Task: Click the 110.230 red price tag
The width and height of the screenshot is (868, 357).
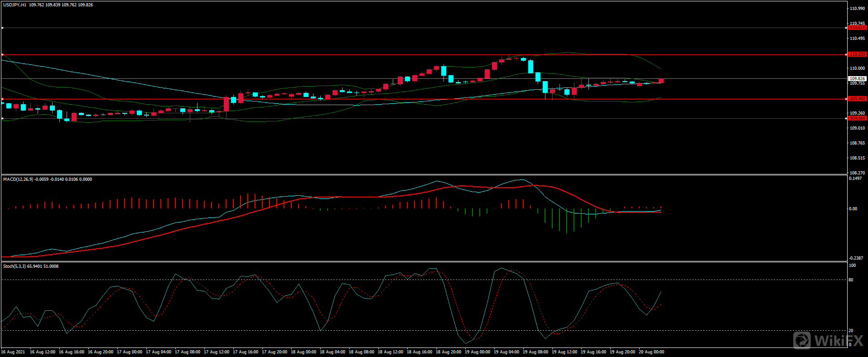Action: coord(857,54)
